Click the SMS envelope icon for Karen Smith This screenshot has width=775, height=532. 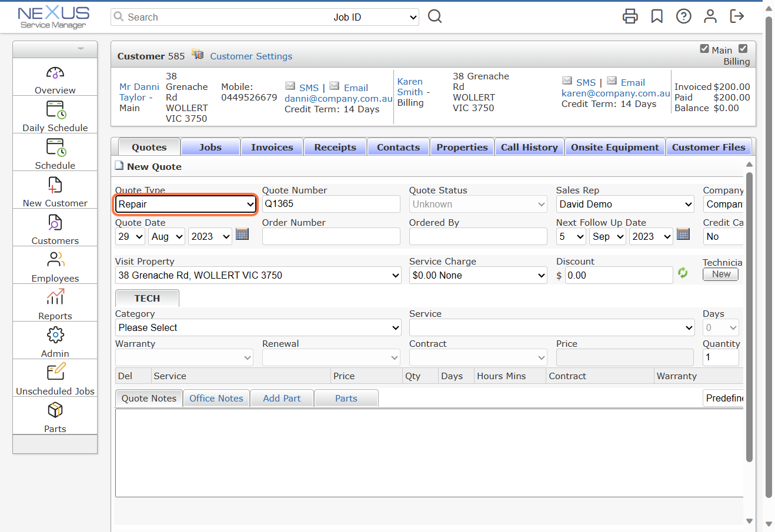(x=567, y=81)
